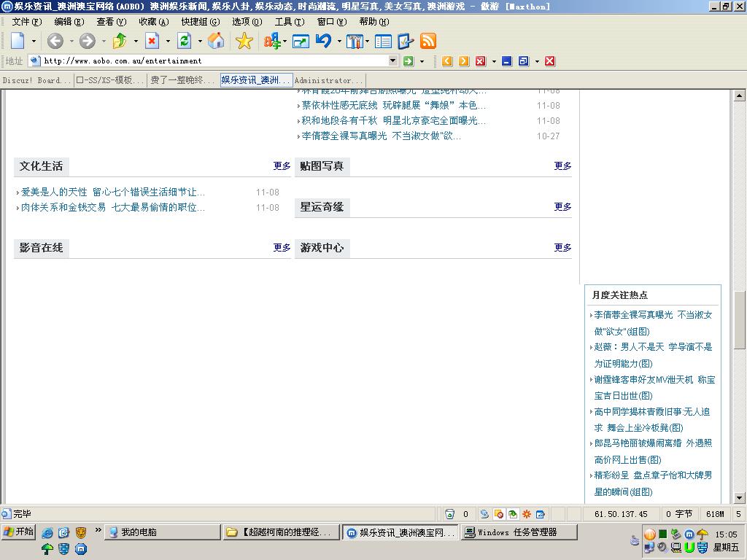Open article 肉体关系和金钱交易
747x560 pixels.
tap(113, 208)
